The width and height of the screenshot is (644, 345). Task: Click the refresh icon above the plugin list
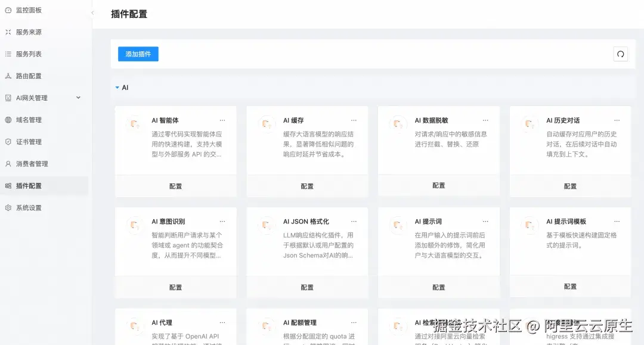pyautogui.click(x=620, y=54)
